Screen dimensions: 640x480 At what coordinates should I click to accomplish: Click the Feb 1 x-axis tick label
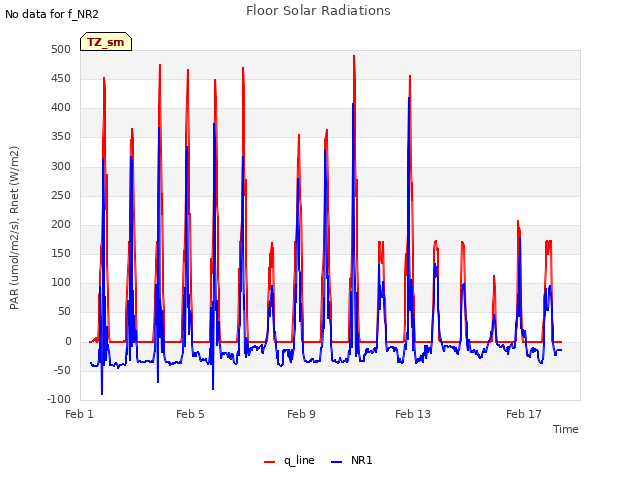point(79,414)
